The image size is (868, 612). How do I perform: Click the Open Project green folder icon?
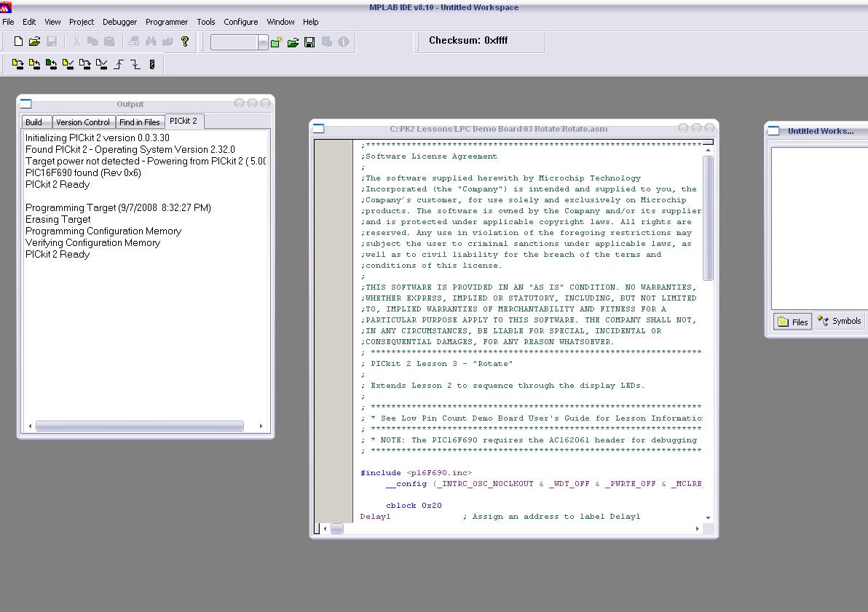pos(293,42)
